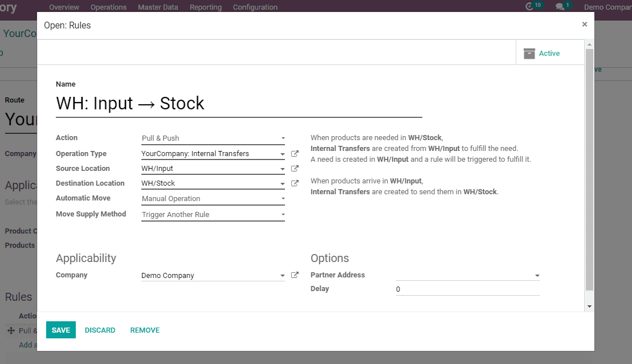Open the Configuration menu

(255, 7)
